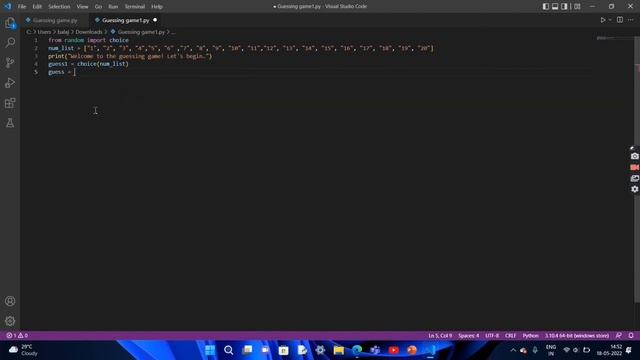The height and width of the screenshot is (360, 640).
Task: Open the Edit menu
Action: (x=37, y=7)
